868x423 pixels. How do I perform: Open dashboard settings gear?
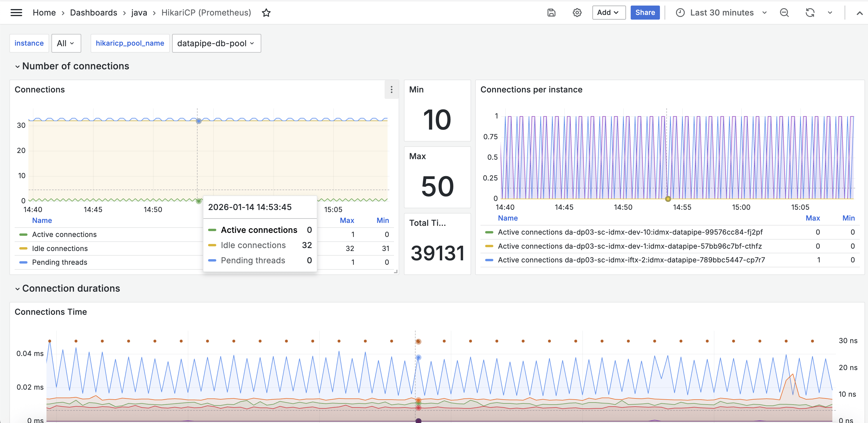click(x=577, y=13)
